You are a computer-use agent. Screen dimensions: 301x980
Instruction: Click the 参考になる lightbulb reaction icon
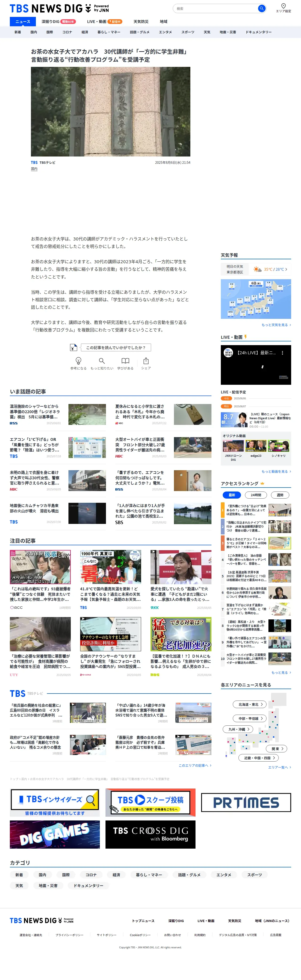pos(78,360)
